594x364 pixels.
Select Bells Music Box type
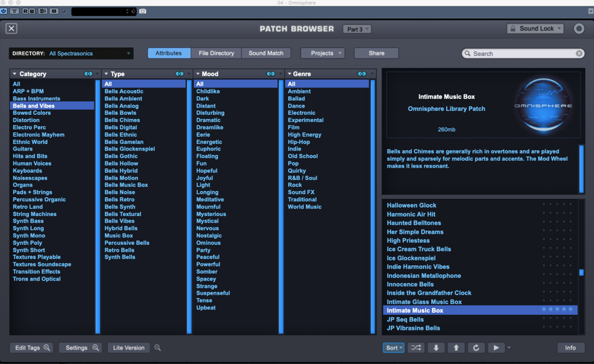tap(126, 185)
